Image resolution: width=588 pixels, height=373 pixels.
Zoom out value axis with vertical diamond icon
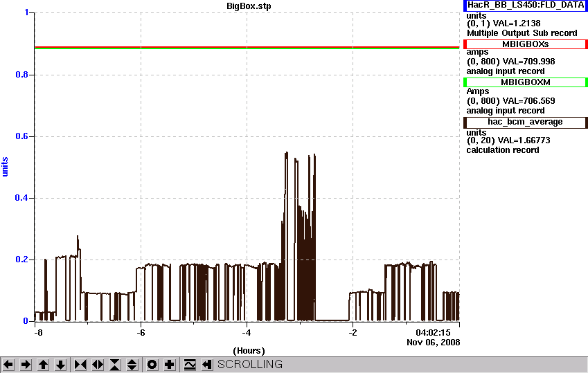coord(132,365)
